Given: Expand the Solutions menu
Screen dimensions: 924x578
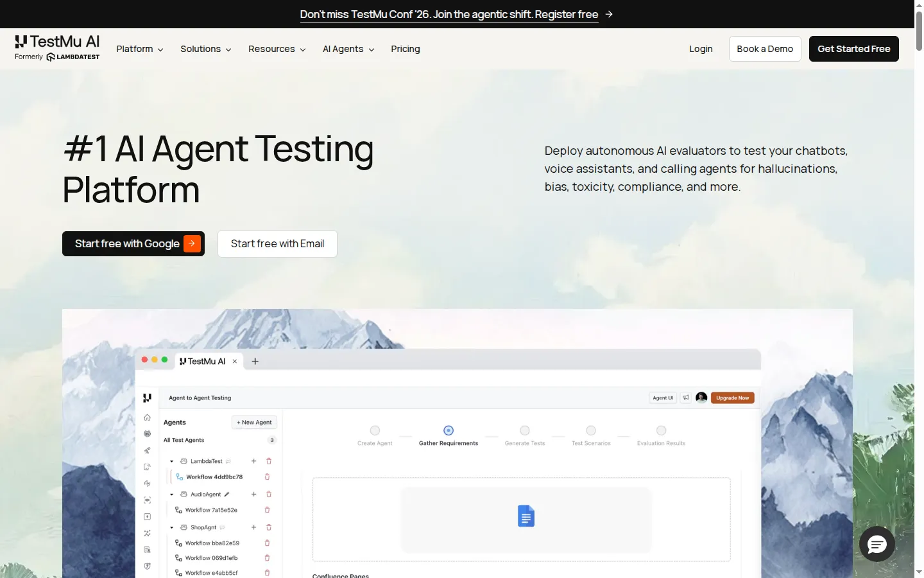Looking at the screenshot, I should tap(206, 49).
